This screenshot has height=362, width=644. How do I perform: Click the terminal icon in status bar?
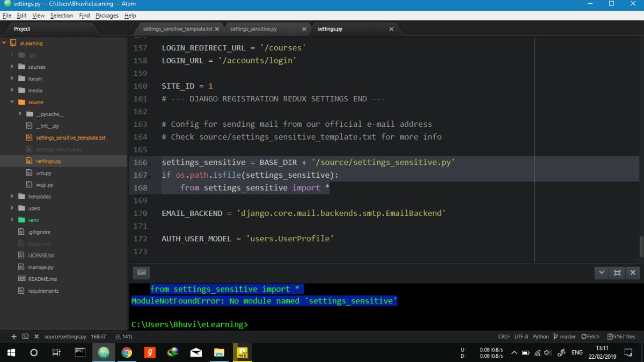click(x=25, y=337)
